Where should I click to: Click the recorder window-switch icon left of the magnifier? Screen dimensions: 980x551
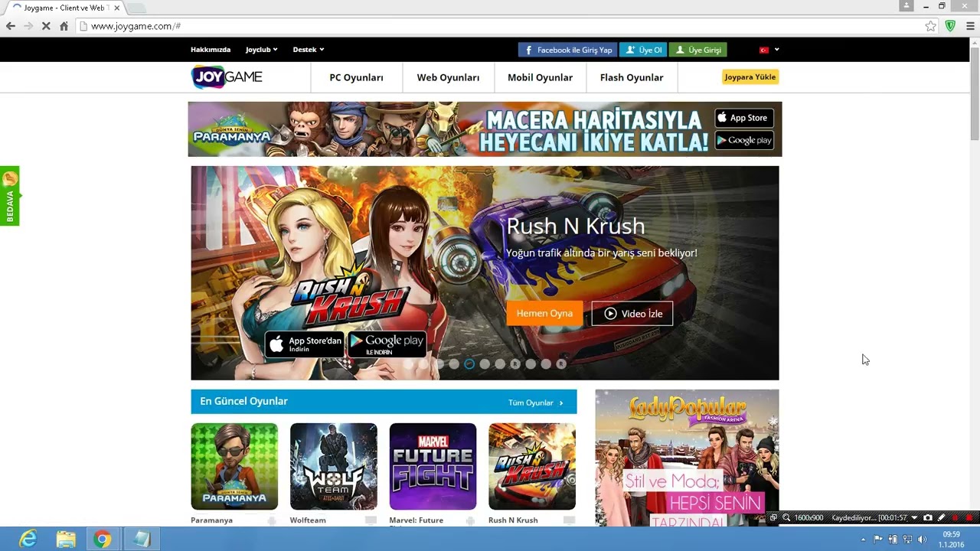pos(773,518)
